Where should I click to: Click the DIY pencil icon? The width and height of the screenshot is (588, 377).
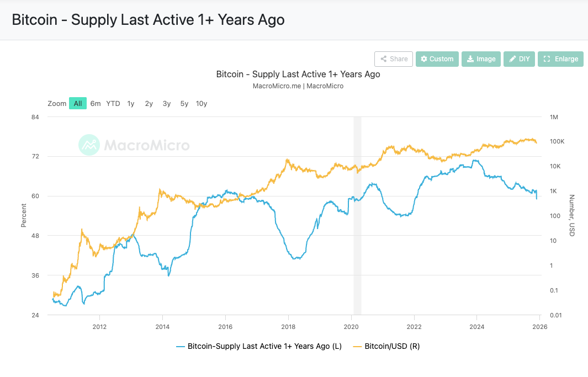(511, 59)
